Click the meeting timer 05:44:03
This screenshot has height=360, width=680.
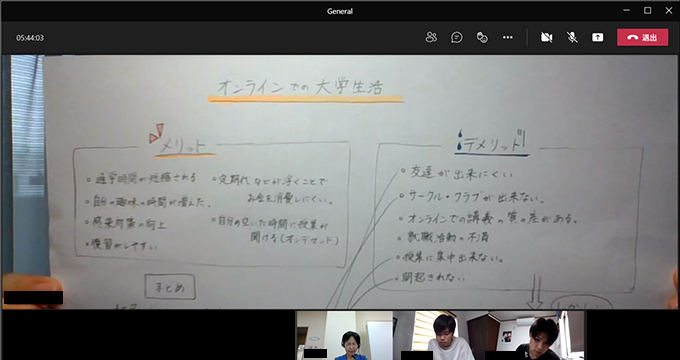30,38
